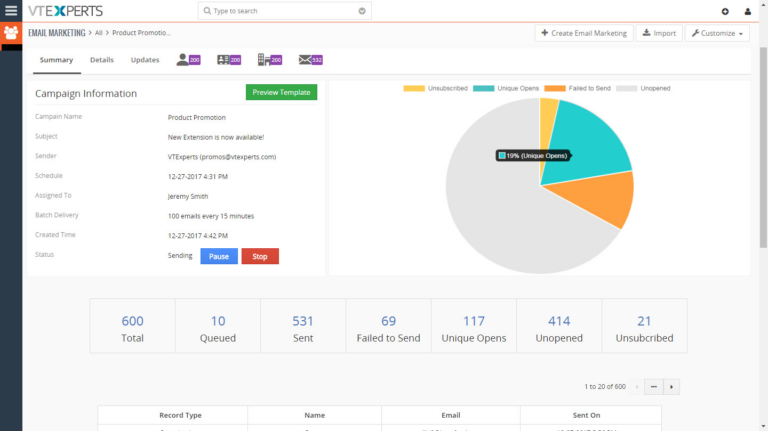768x431 pixels.
Task: Open the hamburger navigation menu
Action: tap(11, 11)
